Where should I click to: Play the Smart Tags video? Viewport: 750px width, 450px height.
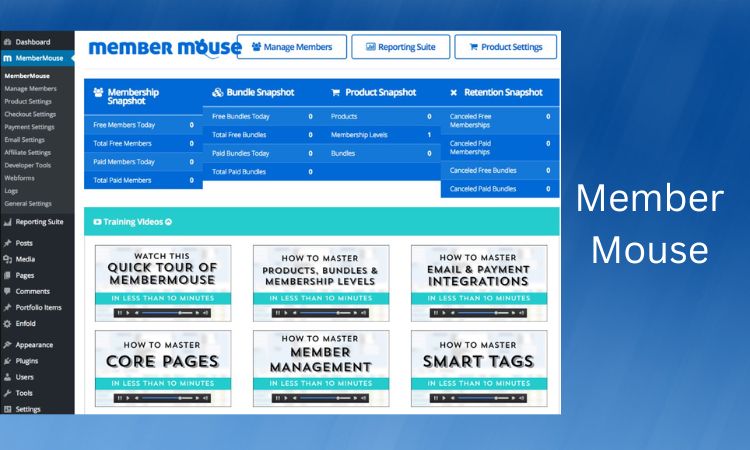coord(479,368)
